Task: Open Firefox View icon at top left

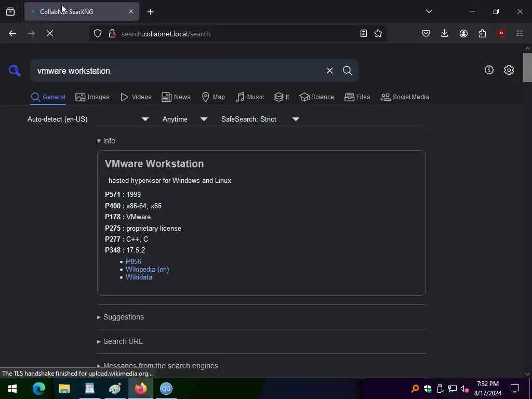Action: (x=10, y=12)
